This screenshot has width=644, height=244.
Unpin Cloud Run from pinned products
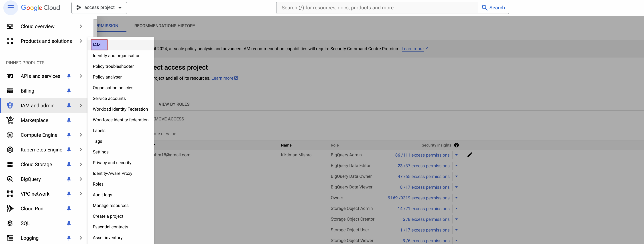click(x=69, y=209)
